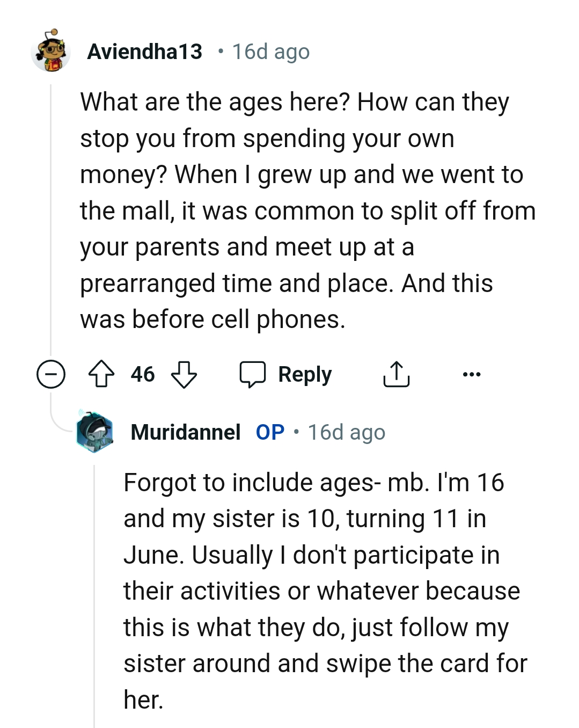579x728 pixels.
Task: Collapse Muridannel's reply via its thread line
Action: point(94,591)
